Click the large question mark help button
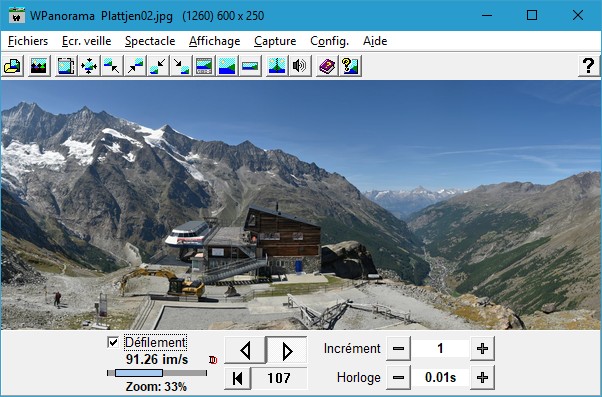This screenshot has width=602, height=397. pyautogui.click(x=589, y=66)
